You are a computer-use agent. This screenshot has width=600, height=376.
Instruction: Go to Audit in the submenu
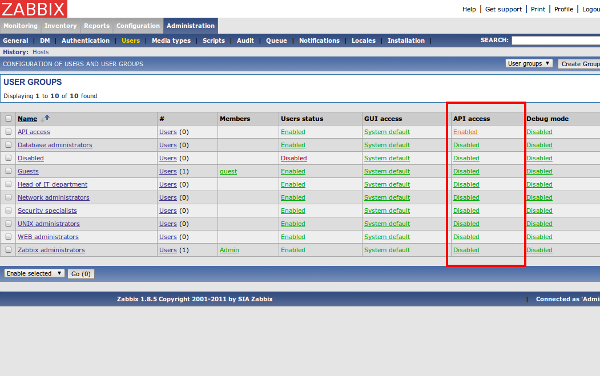click(245, 41)
